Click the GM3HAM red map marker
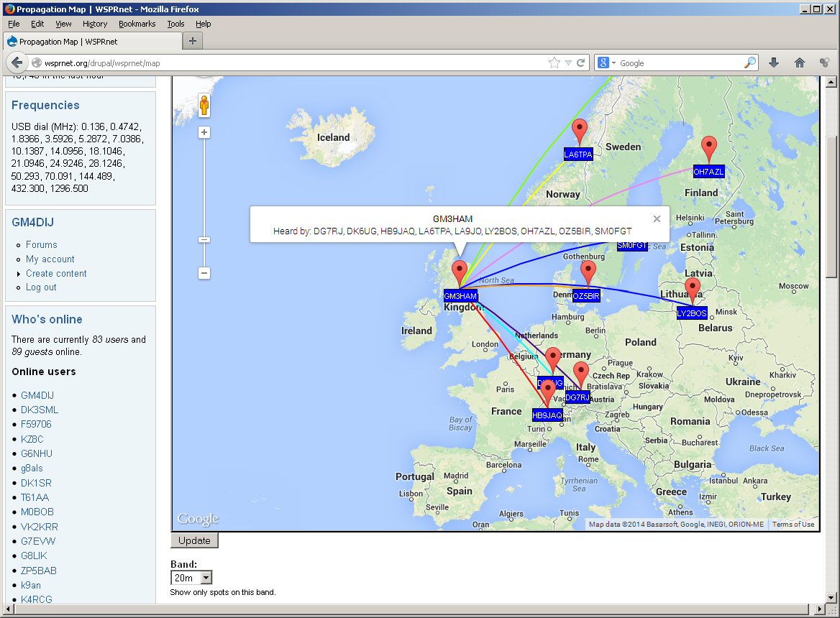This screenshot has height=618, width=840. (x=460, y=273)
